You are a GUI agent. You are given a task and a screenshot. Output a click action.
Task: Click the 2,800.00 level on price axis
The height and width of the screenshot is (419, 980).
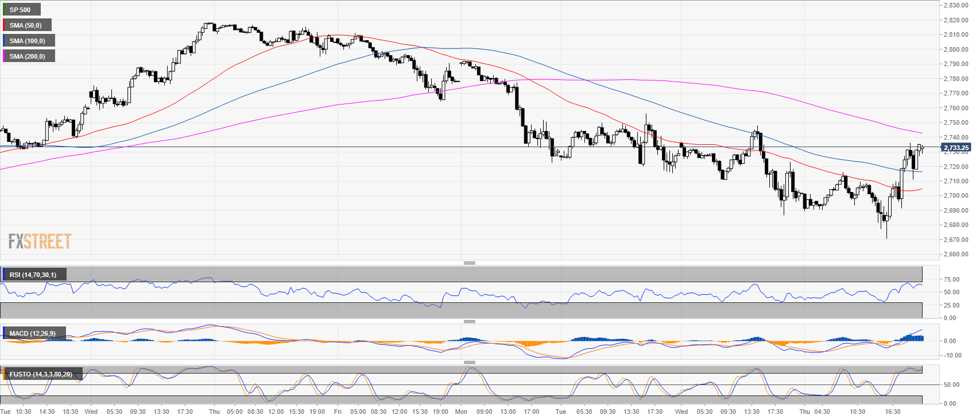[x=956, y=49]
